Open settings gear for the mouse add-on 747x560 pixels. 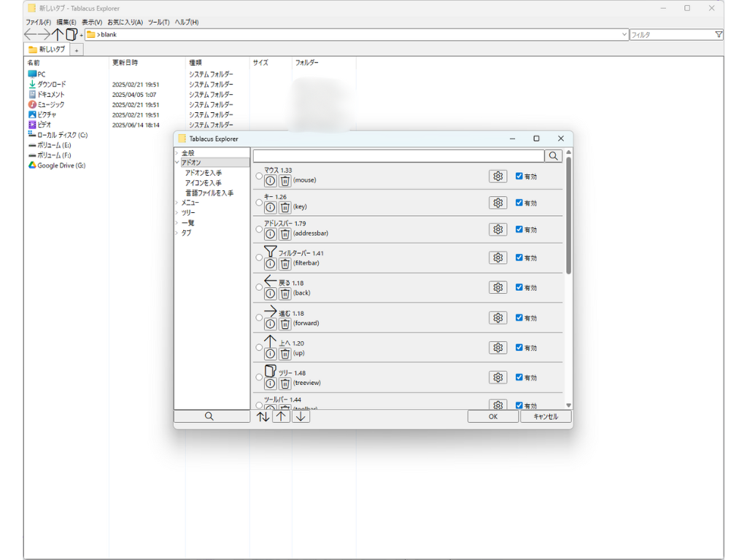(x=498, y=176)
